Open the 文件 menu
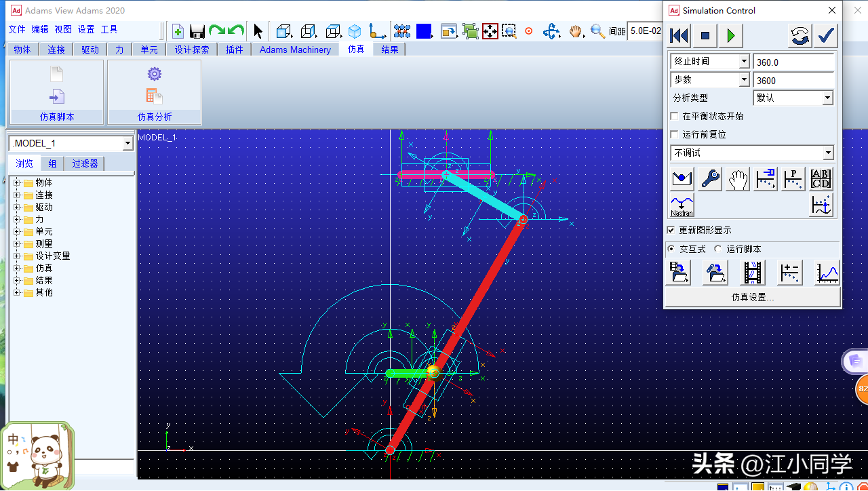Image resolution: width=868 pixels, height=491 pixels. coord(17,29)
